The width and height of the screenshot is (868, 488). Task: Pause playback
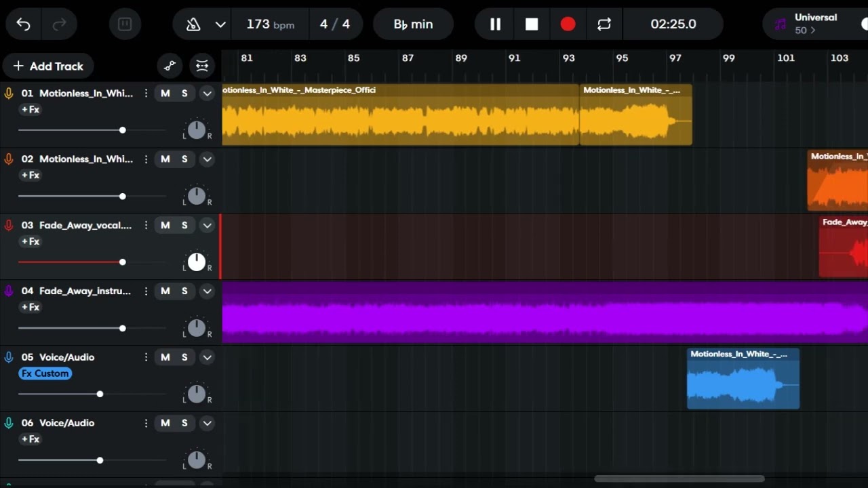[x=496, y=24]
